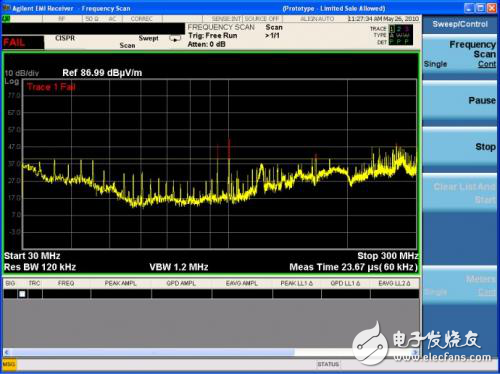Click the Pause softkey
Image resolution: width=500 pixels, height=374 pixels.
[460, 101]
